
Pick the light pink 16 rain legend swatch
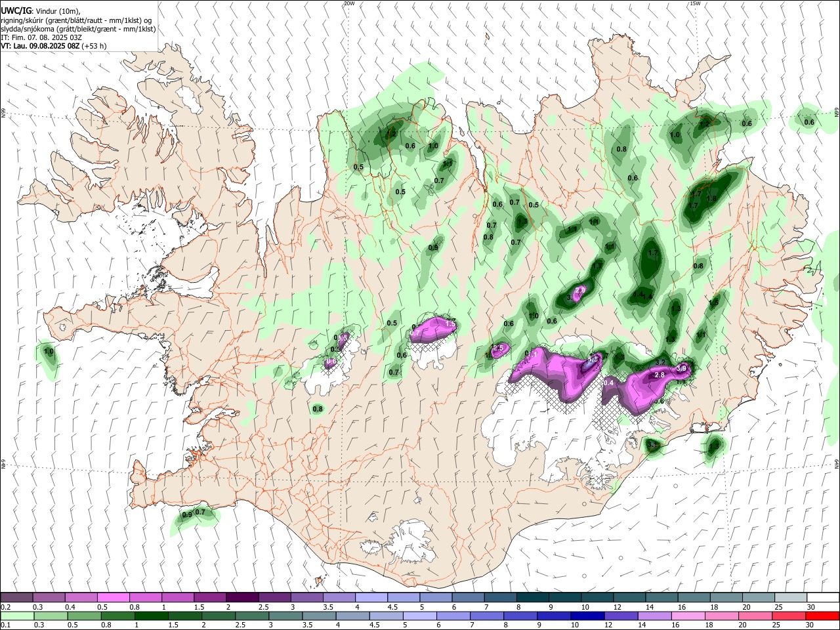tap(689, 616)
